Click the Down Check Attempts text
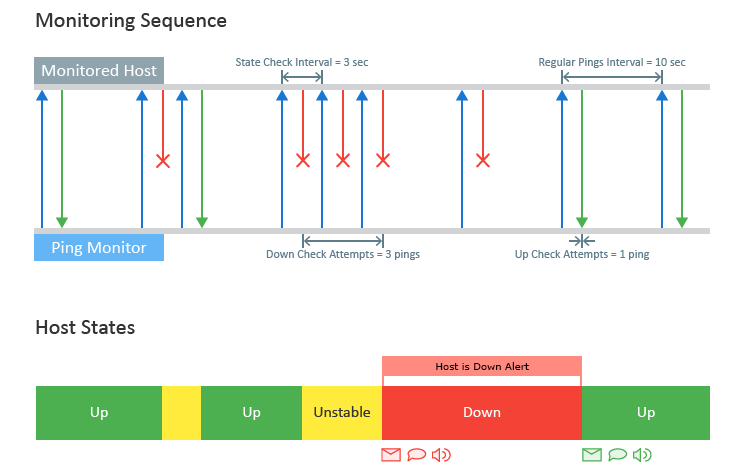 (x=343, y=254)
